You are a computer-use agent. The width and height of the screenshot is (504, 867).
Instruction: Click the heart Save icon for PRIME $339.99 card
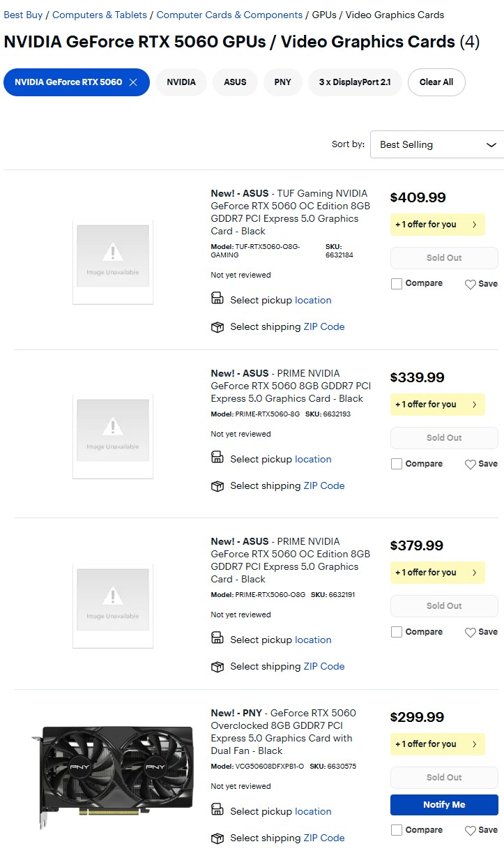[471, 464]
